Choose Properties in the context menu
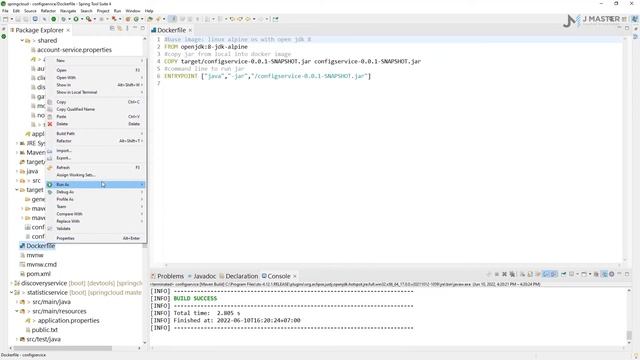This screenshot has width=640, height=360. pos(95,238)
